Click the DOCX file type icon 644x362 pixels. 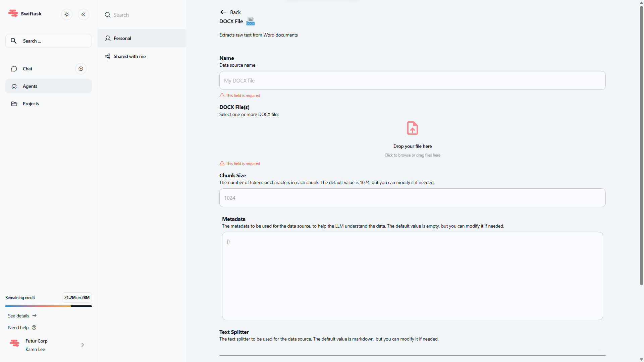pos(251,21)
